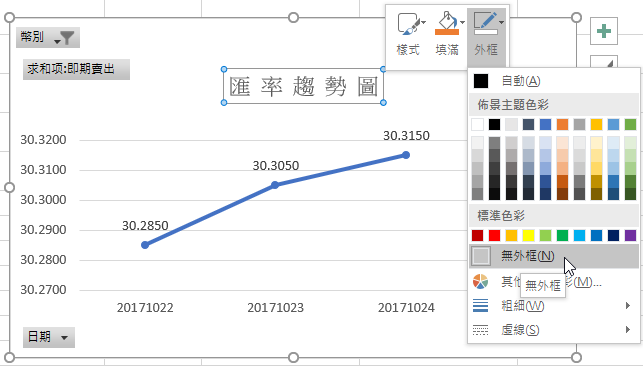The width and height of the screenshot is (643, 366).
Task: Select 自動 automatic outline color
Action: pyautogui.click(x=554, y=81)
